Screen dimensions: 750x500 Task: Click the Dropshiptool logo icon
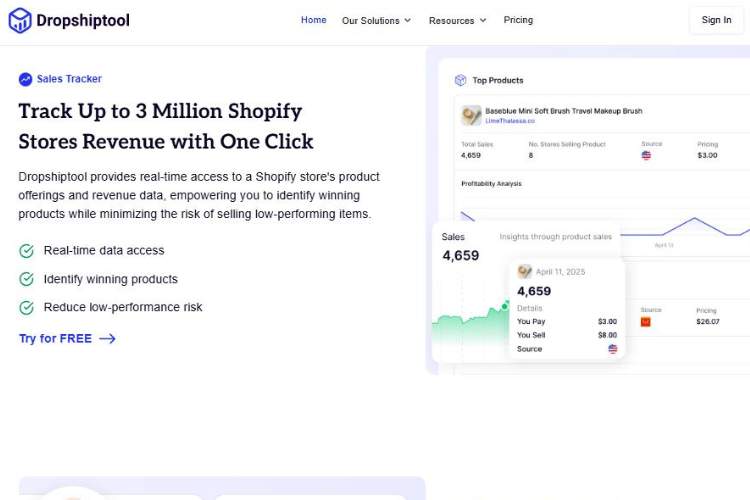tap(20, 20)
